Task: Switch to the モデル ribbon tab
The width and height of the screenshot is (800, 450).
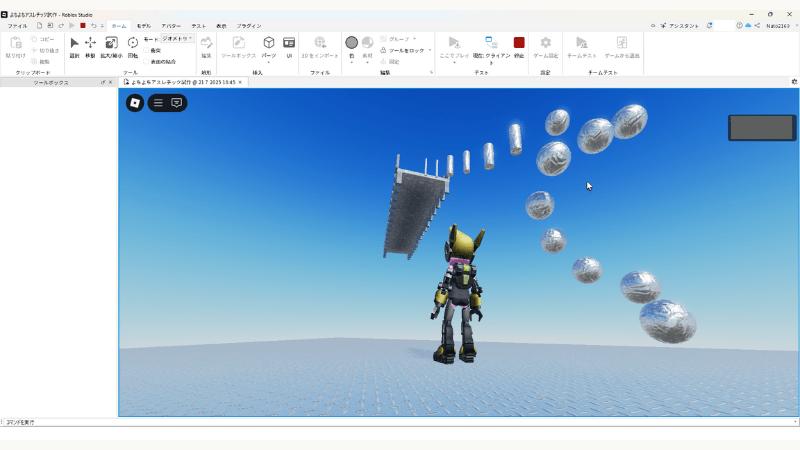Action: coord(144,26)
